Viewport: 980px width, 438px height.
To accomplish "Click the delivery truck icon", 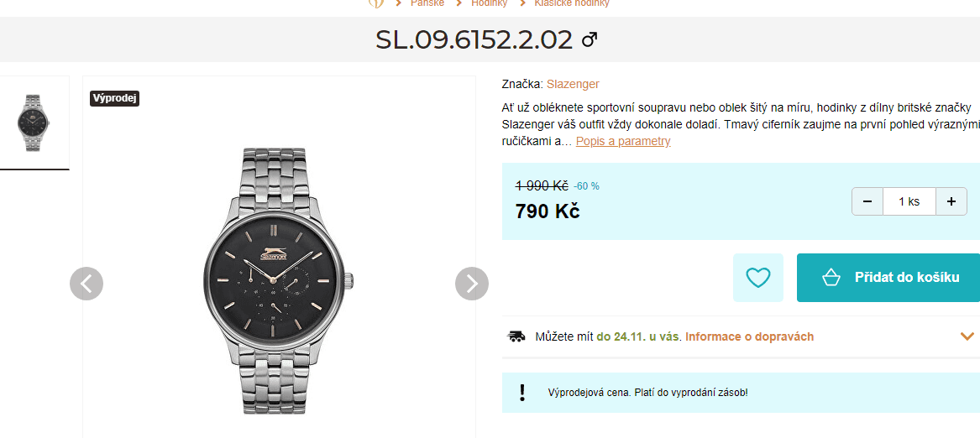I will 516,336.
